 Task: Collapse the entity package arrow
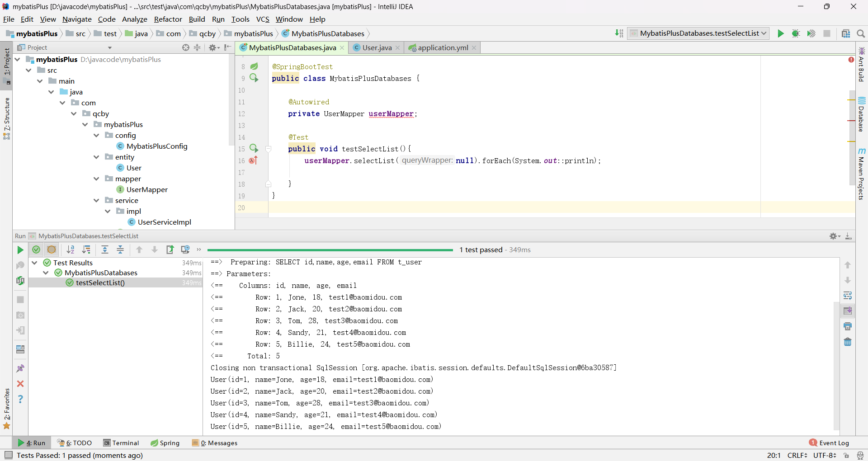(x=96, y=157)
